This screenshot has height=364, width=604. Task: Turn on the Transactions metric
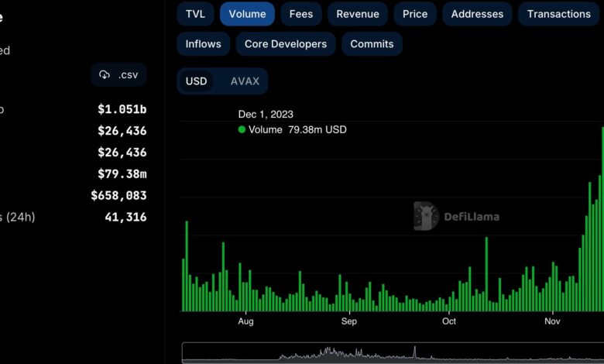click(558, 14)
